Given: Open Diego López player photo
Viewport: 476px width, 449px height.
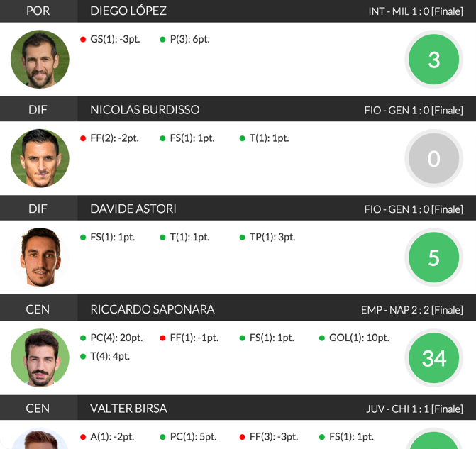Looking at the screenshot, I should coord(40,59).
